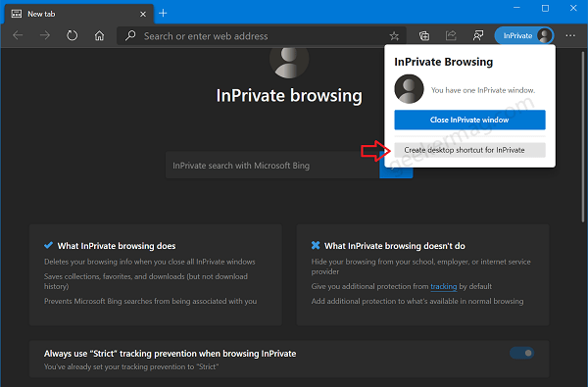Click 'Prevents Microsoft Bing searches from being associated' line

[150, 301]
